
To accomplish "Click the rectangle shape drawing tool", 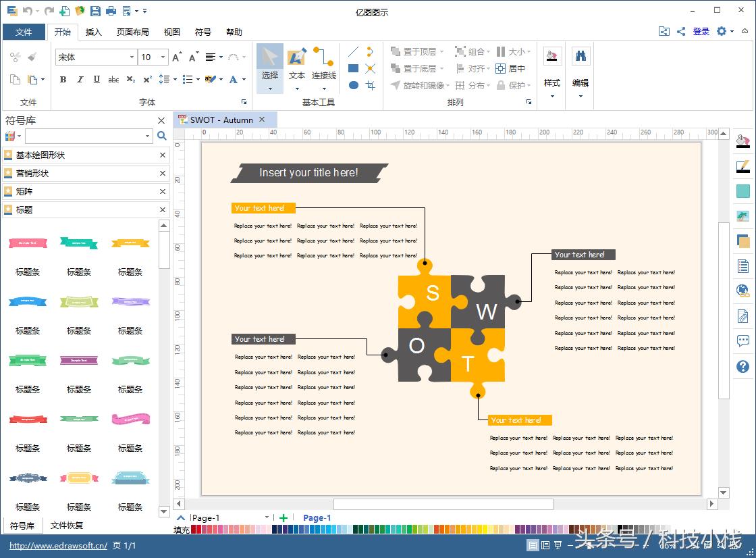I will pos(353,68).
